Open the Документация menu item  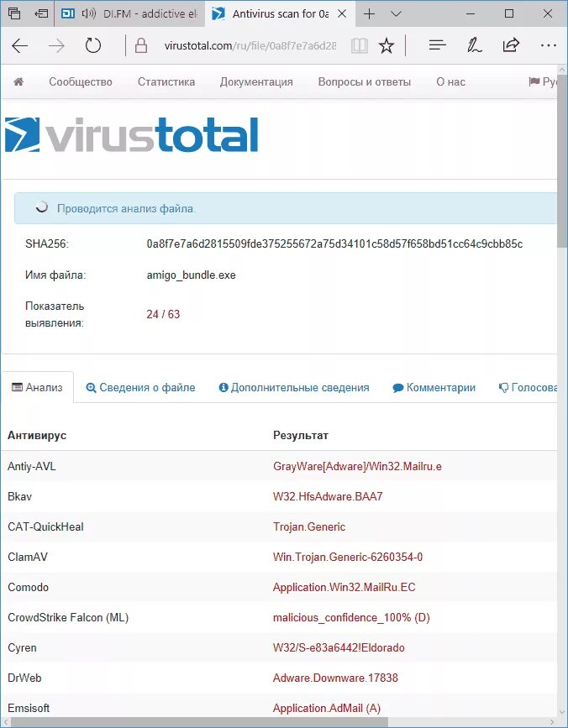click(256, 82)
